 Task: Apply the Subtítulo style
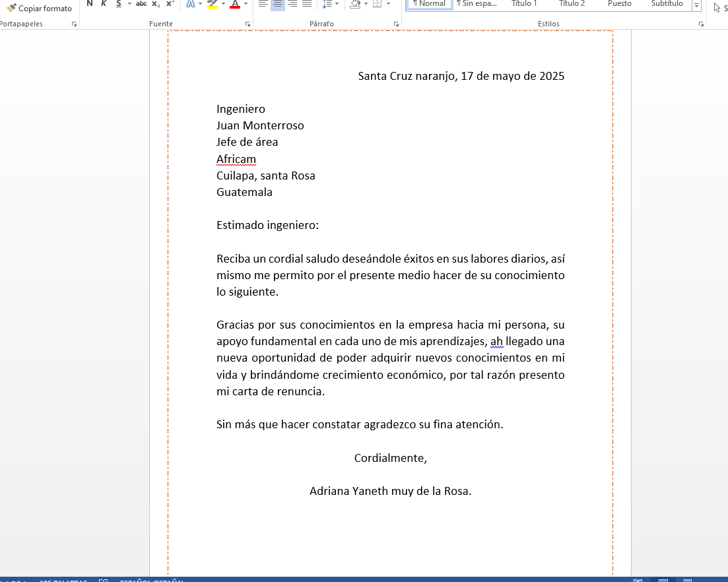pos(667,4)
